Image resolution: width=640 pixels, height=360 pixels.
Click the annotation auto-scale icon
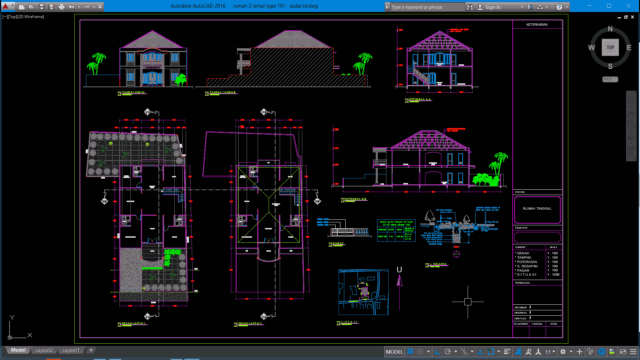[x=528, y=352]
